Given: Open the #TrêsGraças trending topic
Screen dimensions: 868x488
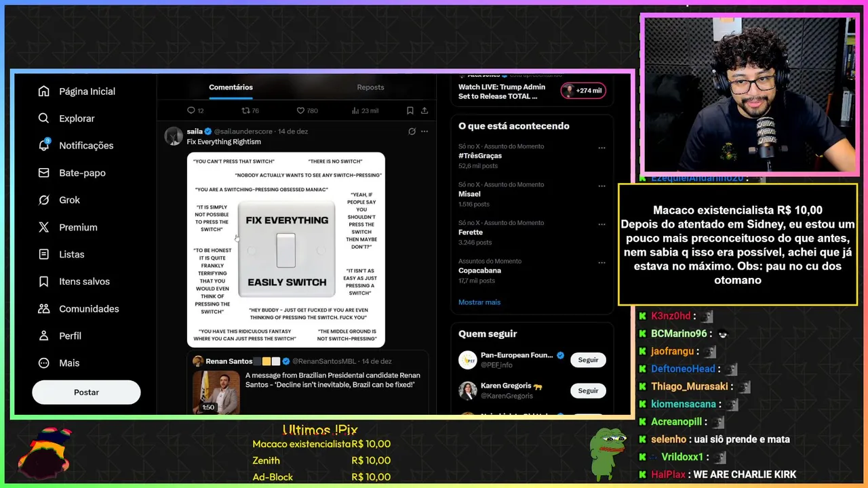Looking at the screenshot, I should pyautogui.click(x=480, y=156).
